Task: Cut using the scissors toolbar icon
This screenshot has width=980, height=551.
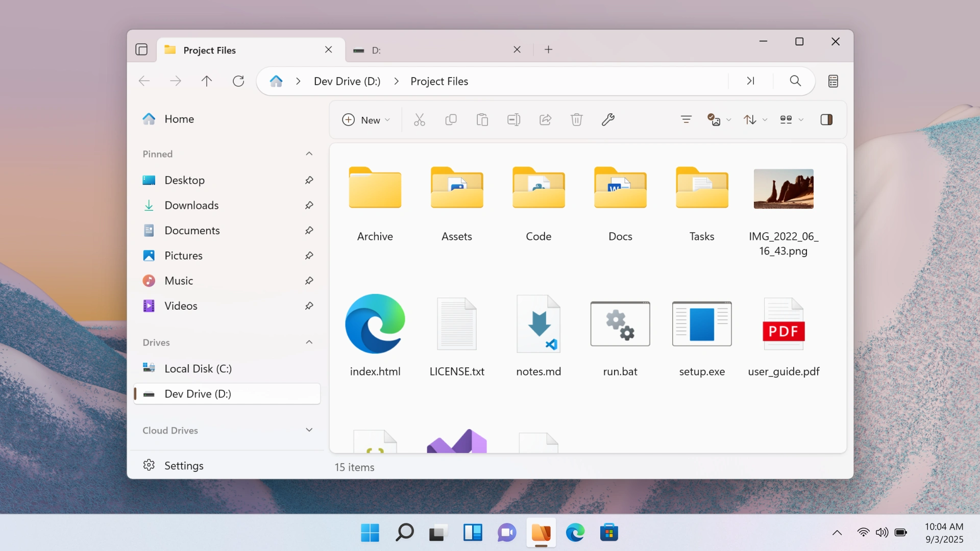Action: 419,119
